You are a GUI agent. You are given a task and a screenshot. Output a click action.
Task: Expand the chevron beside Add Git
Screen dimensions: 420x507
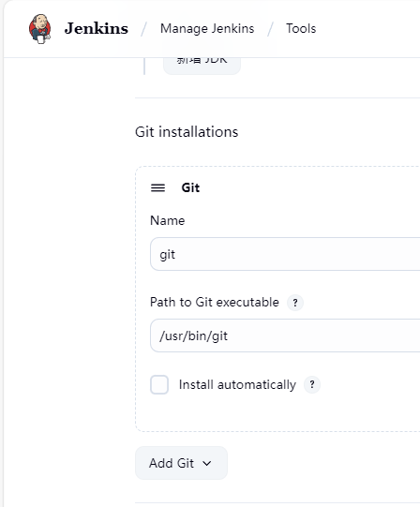(x=207, y=463)
